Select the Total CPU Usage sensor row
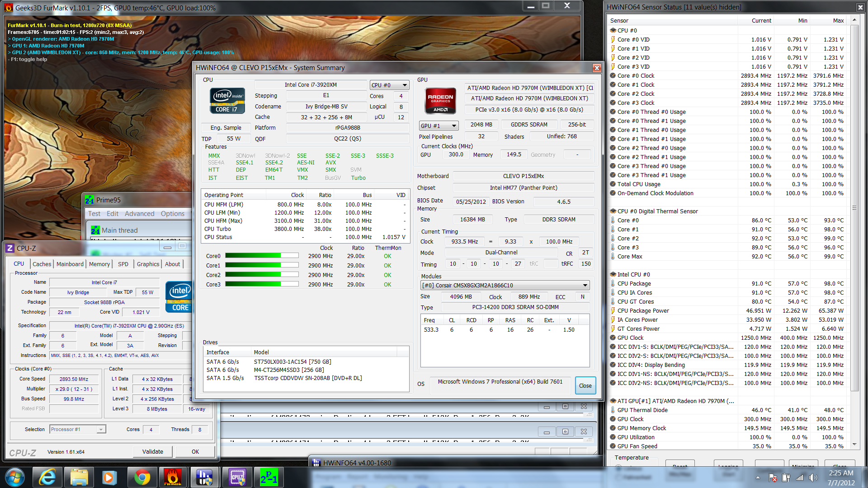This screenshot has height=488, width=868. 727,184
